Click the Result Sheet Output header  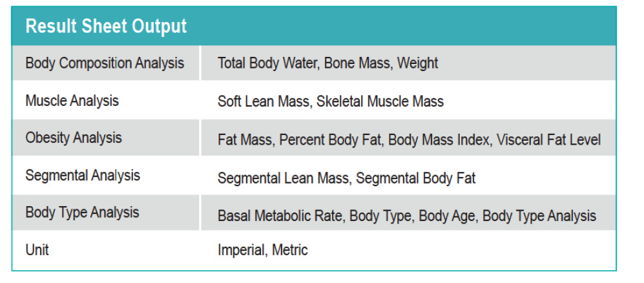click(x=106, y=26)
